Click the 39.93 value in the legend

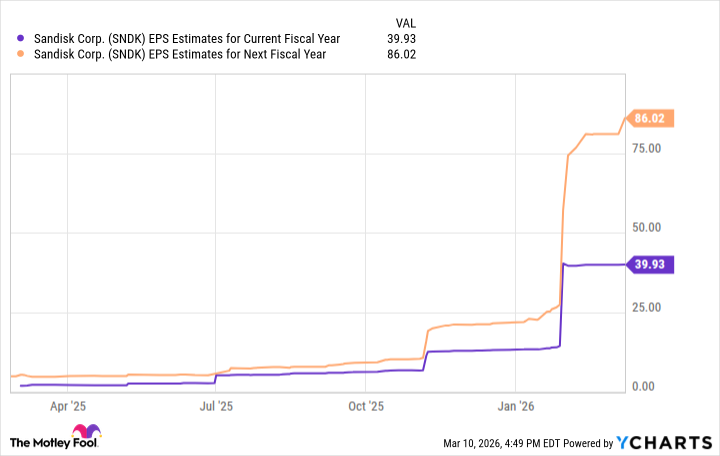click(400, 39)
